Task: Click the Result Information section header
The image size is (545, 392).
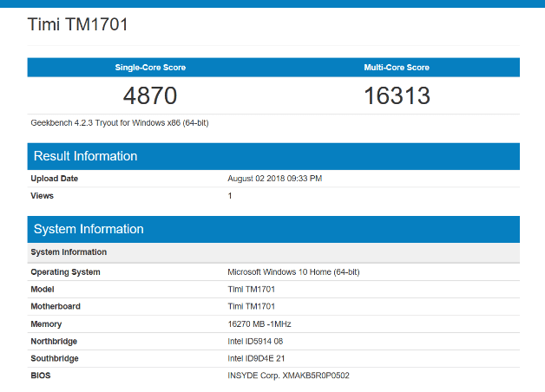Action: 273,156
